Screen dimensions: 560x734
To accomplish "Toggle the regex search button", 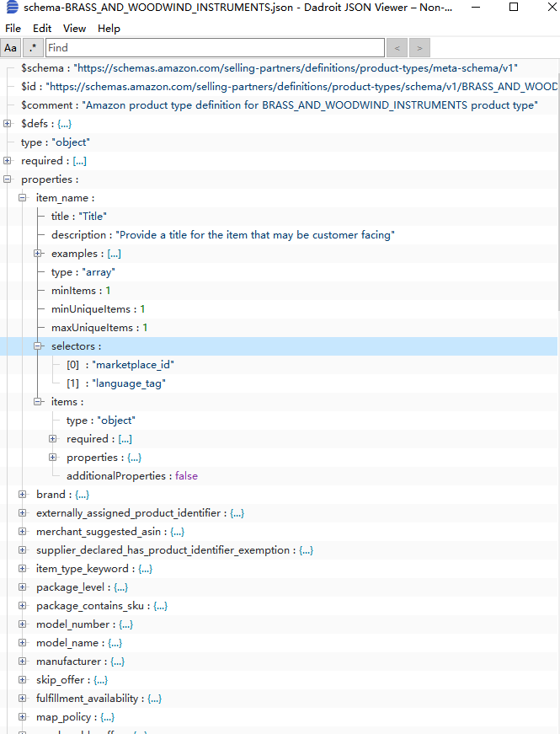I will [34, 48].
